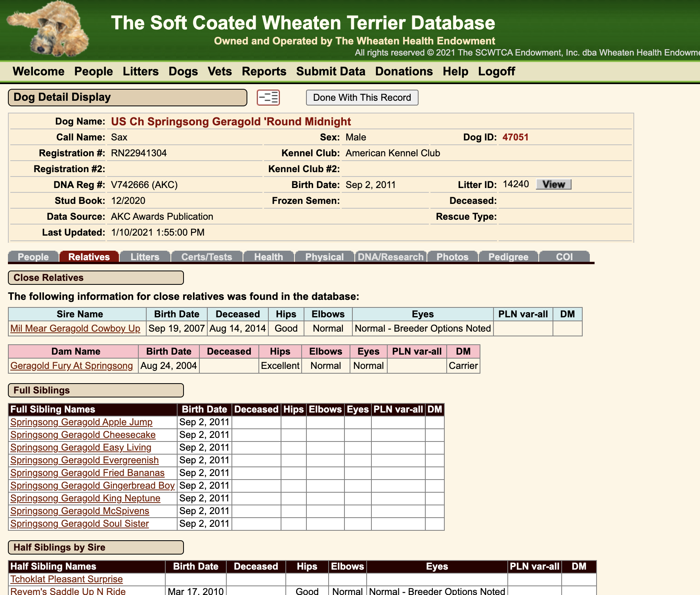Open sibling Springsong Geragold McSpivens
700x595 pixels.
[x=80, y=511]
